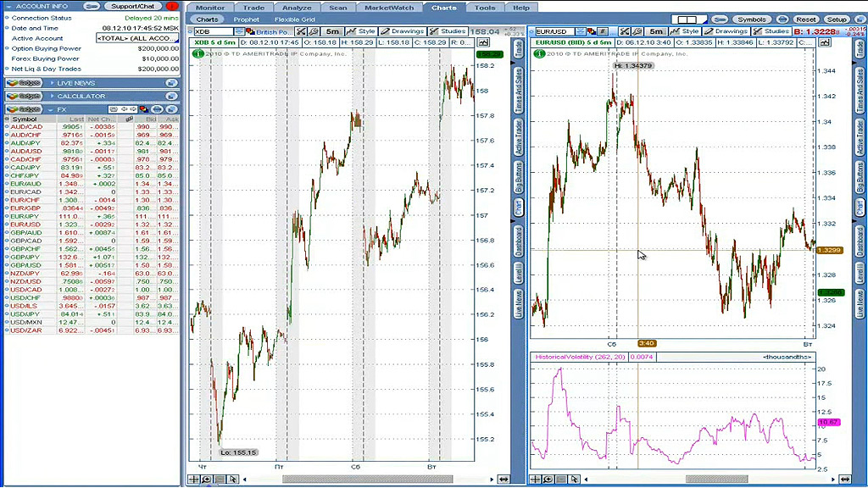Image resolution: width=868 pixels, height=488 pixels.
Task: Open the Prophet sub-tab
Action: (x=247, y=19)
